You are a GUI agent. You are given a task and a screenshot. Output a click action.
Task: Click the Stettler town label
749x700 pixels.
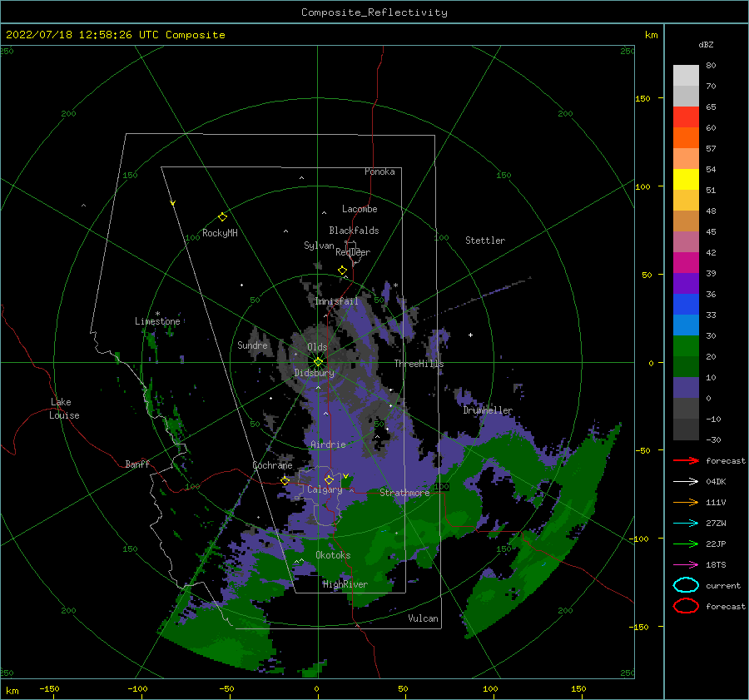[x=485, y=241]
